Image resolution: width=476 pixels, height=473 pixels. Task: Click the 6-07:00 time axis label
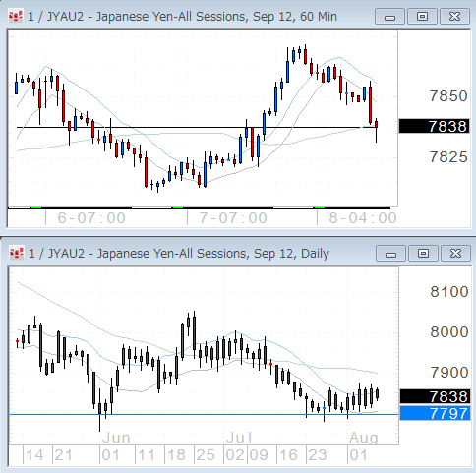coord(91,218)
